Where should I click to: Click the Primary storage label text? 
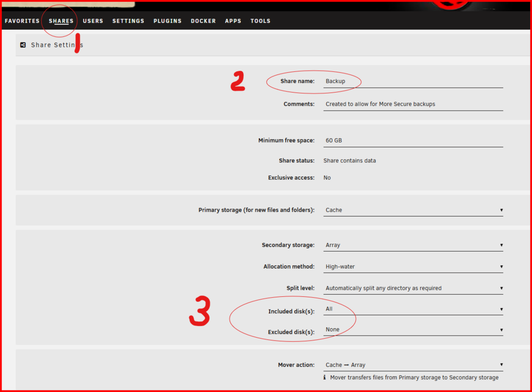tap(256, 210)
